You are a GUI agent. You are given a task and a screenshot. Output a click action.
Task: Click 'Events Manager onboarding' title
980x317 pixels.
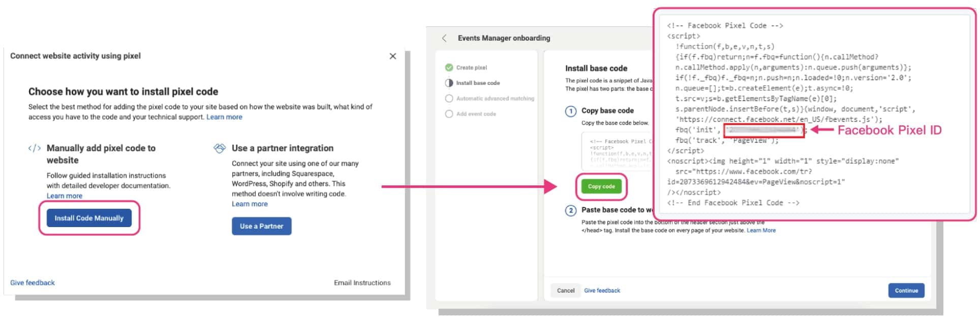coord(504,38)
